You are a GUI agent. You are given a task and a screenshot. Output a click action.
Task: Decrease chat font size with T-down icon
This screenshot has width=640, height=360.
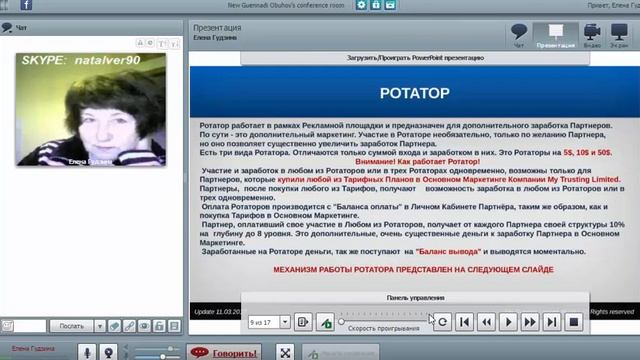pos(174,43)
